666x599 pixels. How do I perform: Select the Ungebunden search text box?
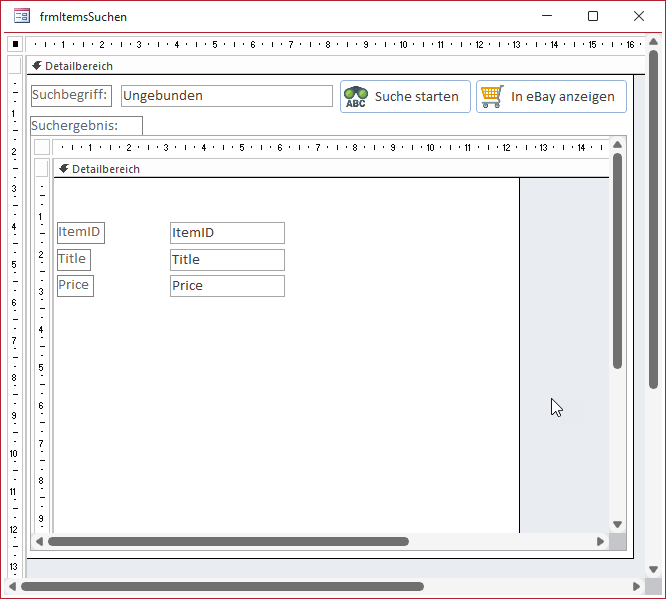(x=226, y=96)
